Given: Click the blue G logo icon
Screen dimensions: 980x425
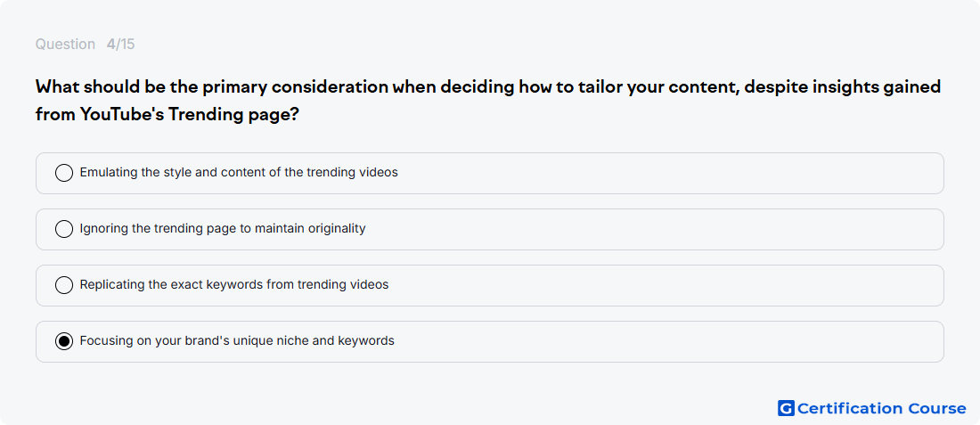Looking at the screenshot, I should point(786,408).
